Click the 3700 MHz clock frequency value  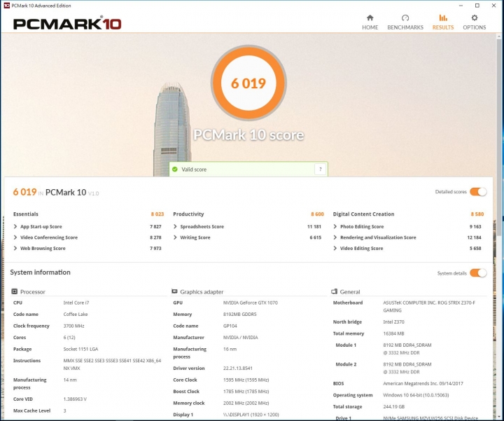point(73,326)
